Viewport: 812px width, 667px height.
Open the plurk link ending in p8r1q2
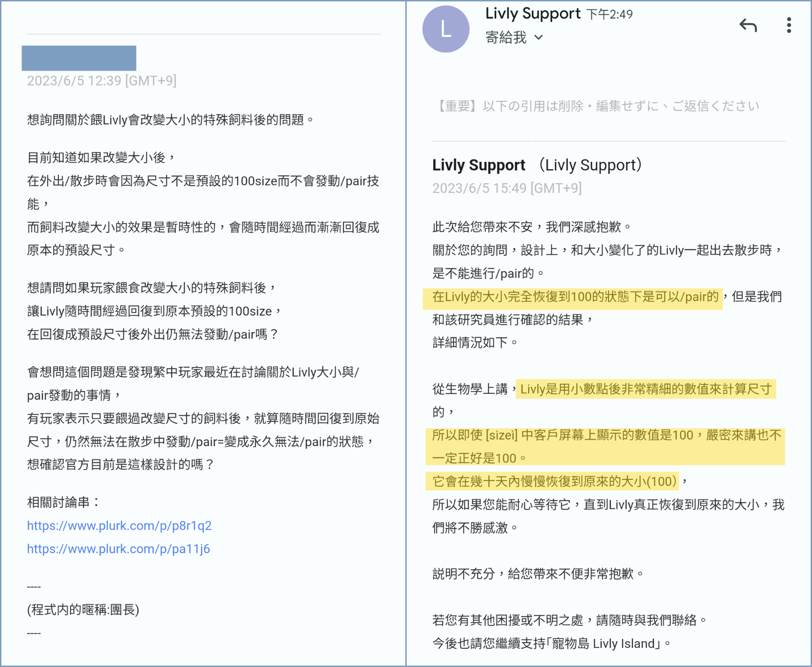click(x=119, y=526)
